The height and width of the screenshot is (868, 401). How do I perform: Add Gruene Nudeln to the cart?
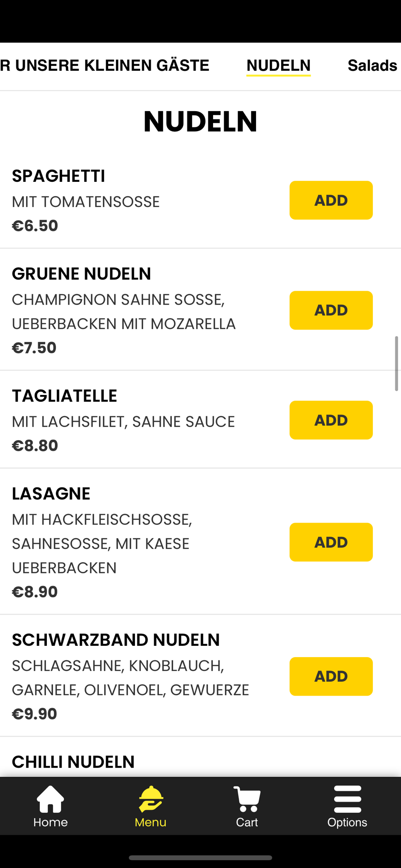pos(331,310)
